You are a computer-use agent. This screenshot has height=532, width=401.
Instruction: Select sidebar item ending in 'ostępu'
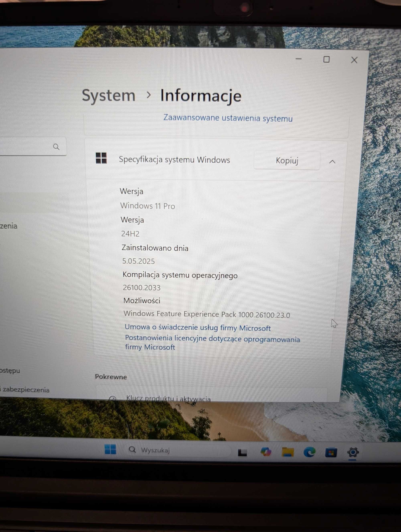10,371
